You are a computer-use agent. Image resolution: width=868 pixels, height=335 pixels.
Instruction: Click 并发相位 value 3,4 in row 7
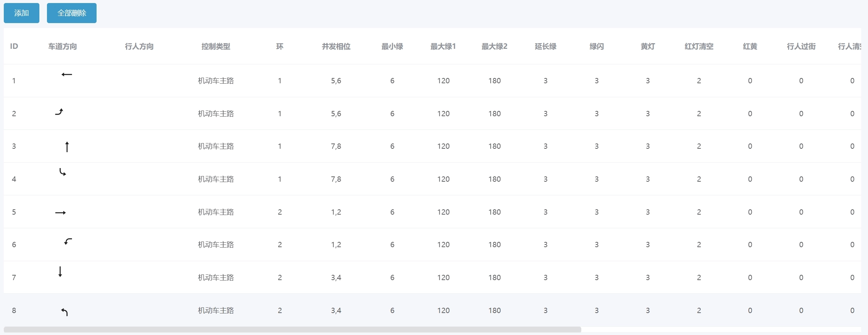click(336, 277)
